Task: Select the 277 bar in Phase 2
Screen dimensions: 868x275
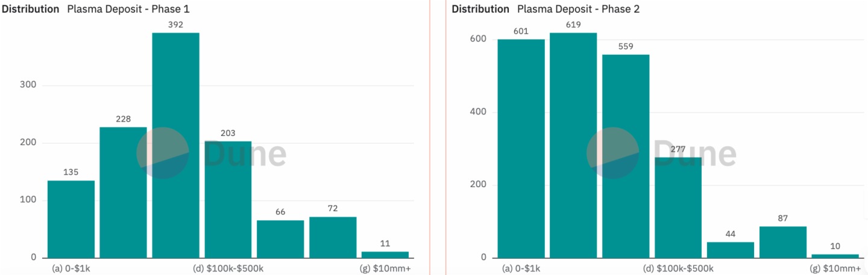Action: (x=678, y=208)
